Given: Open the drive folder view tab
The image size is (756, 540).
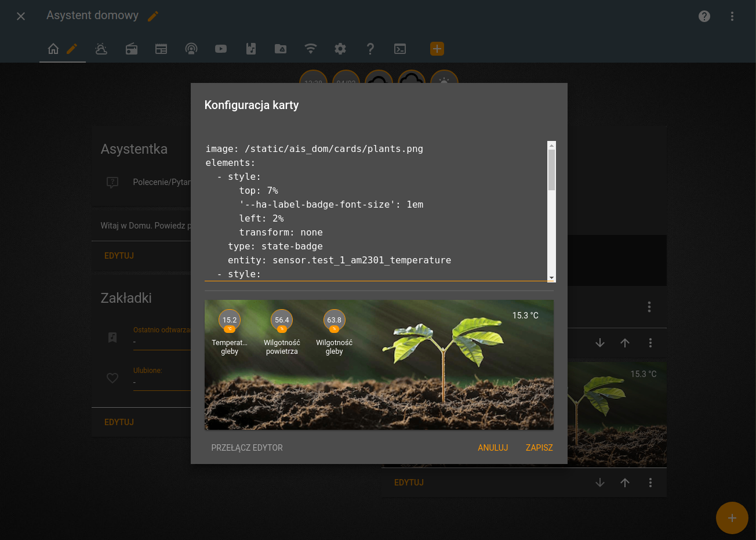Looking at the screenshot, I should coord(281,49).
